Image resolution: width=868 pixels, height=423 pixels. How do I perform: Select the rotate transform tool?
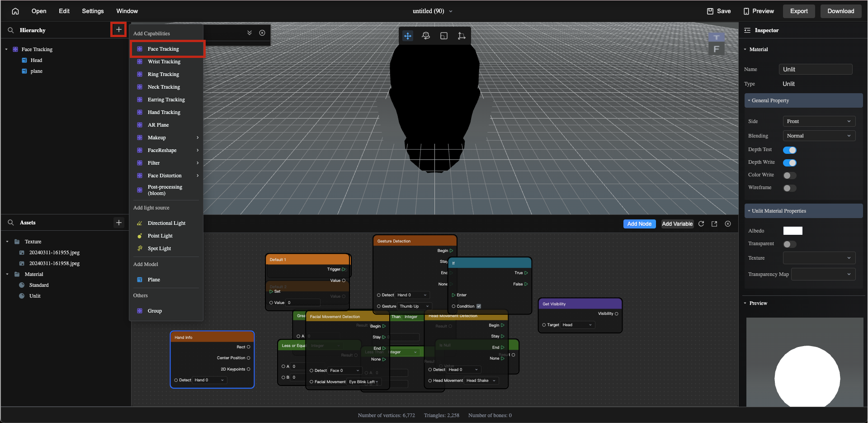tap(426, 36)
